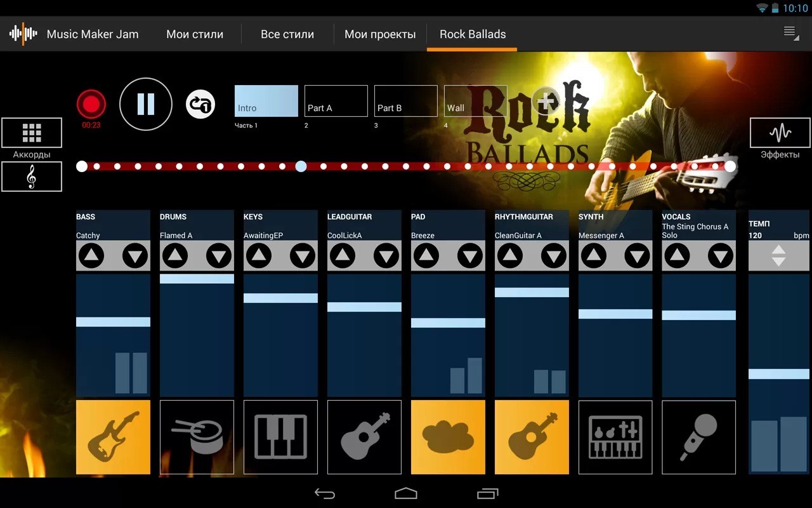The height and width of the screenshot is (508, 812).
Task: Pause playback with the pause button
Action: [146, 104]
